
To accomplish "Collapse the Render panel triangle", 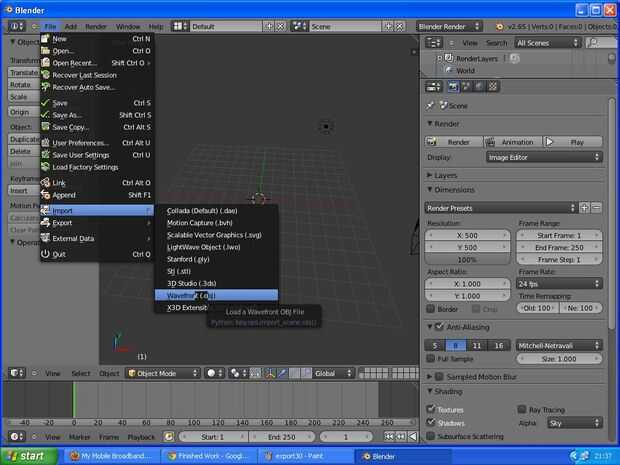I will pos(430,124).
